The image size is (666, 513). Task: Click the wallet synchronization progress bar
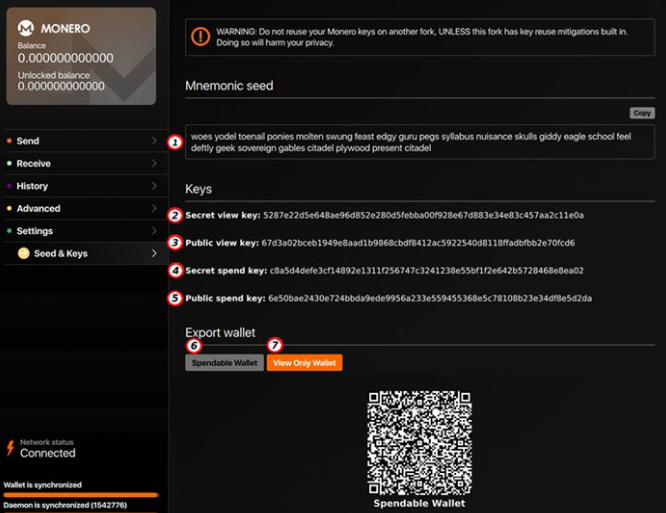[x=80, y=495]
